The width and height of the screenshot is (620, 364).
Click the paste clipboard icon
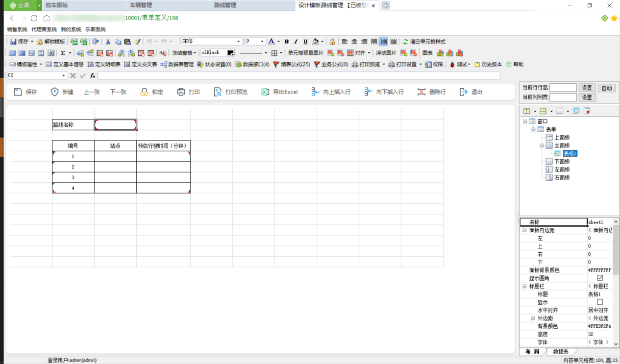tap(127, 42)
